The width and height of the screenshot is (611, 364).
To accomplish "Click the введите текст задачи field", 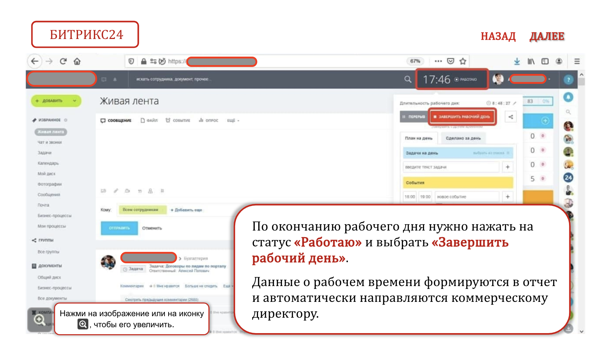I will pos(451,167).
